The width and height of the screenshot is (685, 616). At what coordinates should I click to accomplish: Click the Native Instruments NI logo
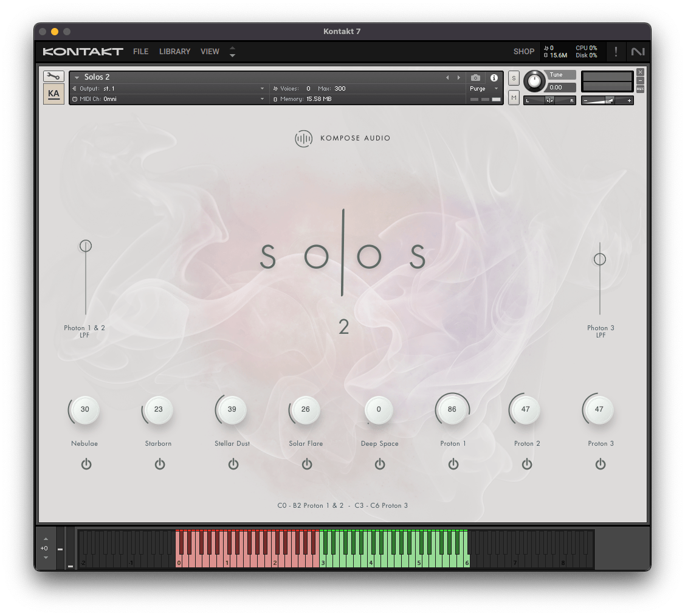pos(638,52)
